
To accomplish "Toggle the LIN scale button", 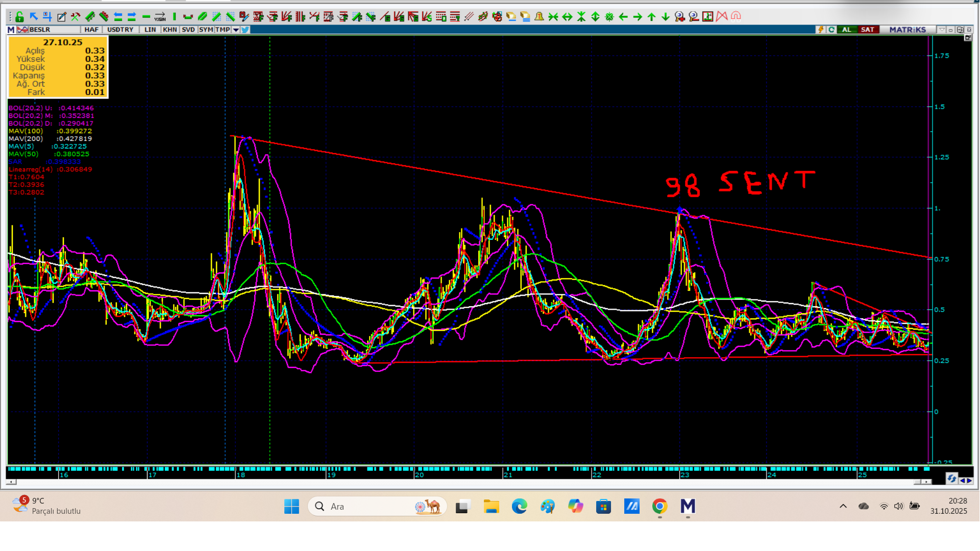I will pos(150,30).
